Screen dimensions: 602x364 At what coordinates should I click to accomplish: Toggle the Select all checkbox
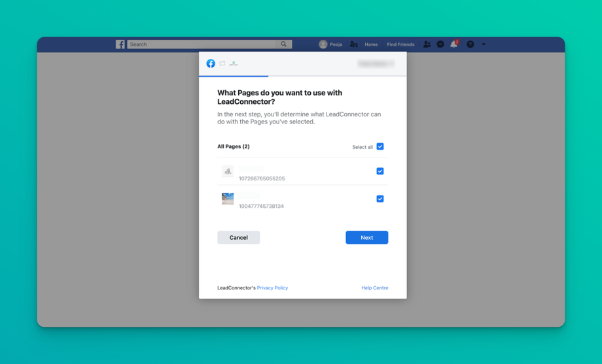pyautogui.click(x=380, y=146)
